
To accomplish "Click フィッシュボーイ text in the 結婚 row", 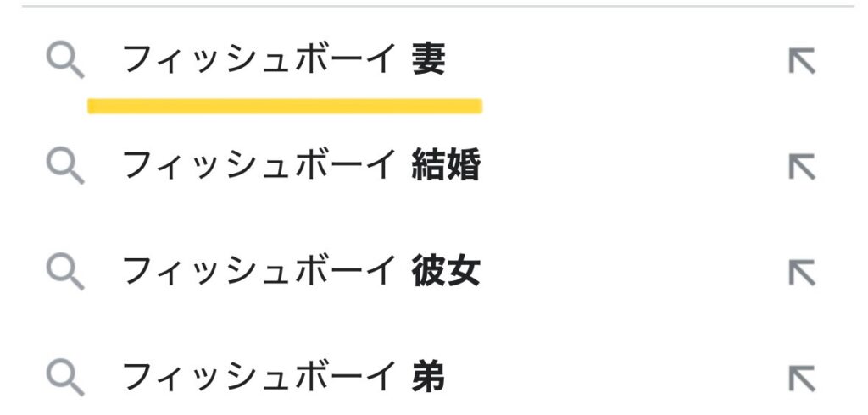I will tap(259, 165).
